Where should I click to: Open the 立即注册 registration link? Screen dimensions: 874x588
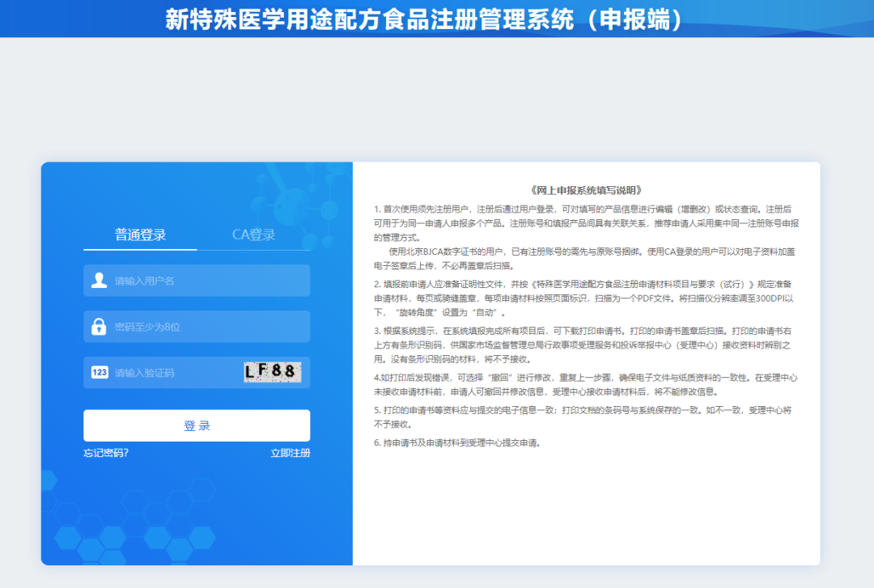290,453
